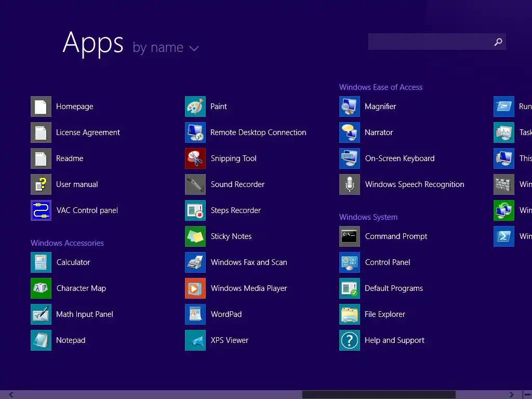Click the Readme file icon

point(41,158)
